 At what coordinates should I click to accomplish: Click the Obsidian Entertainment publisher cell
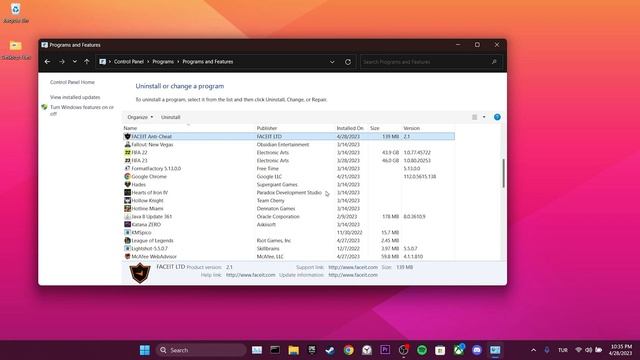pyautogui.click(x=283, y=144)
